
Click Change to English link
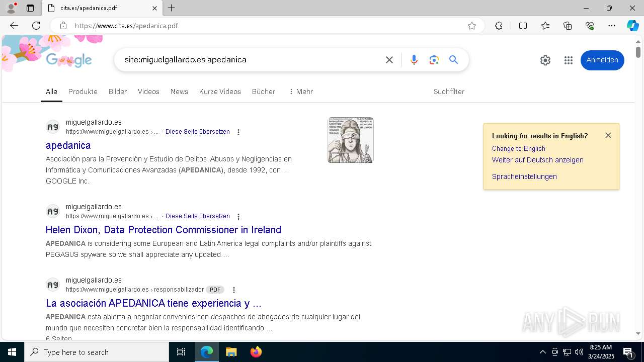pos(519,148)
